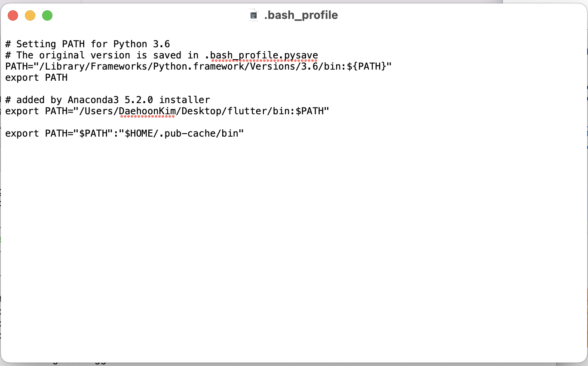This screenshot has width=588, height=366.
Task: Click the line containing $HOME/.pub-cache/bin
Action: coord(125,133)
